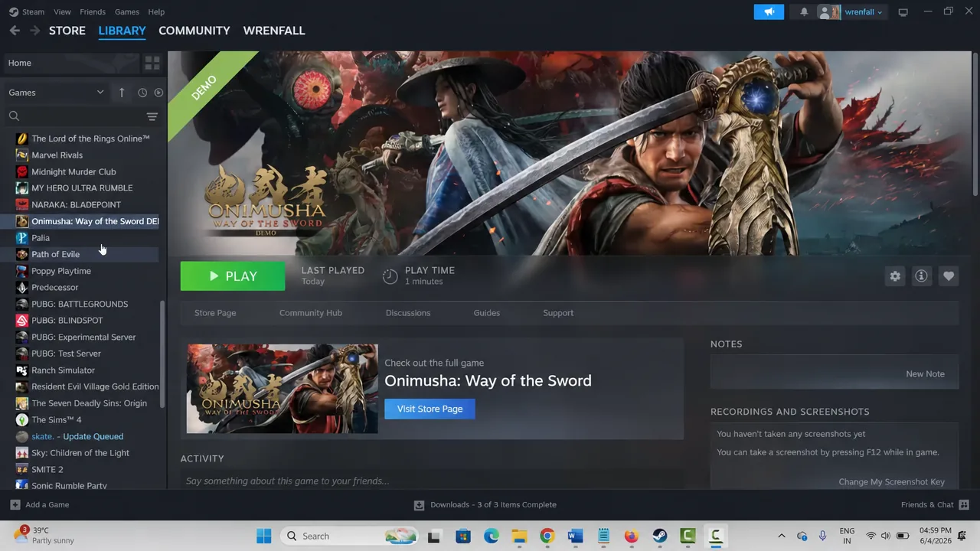The image size is (980, 551).
Task: Open the advanced filter options icon
Action: click(152, 116)
